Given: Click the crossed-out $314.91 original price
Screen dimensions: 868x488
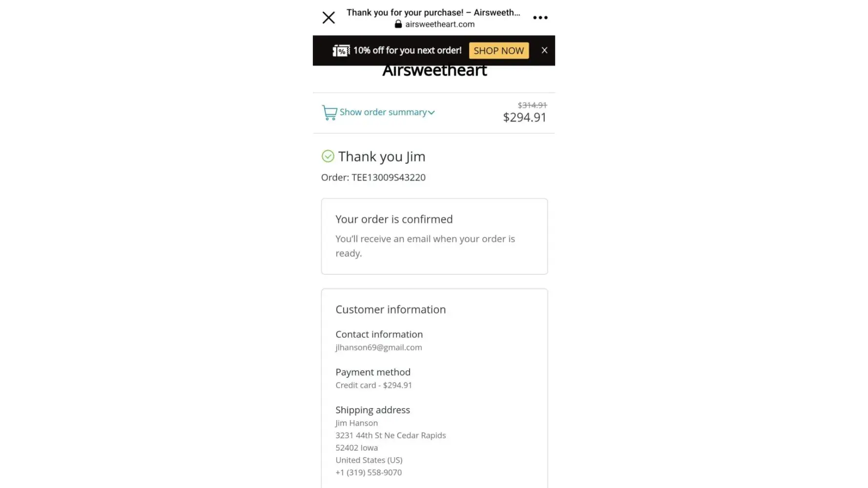Looking at the screenshot, I should (532, 105).
